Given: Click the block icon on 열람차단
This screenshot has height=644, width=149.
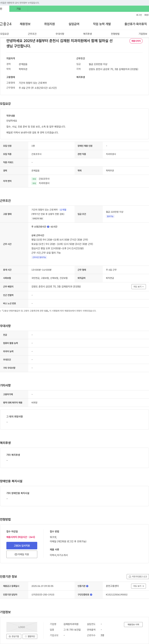Looking at the screenshot, I should tap(26, 636).
